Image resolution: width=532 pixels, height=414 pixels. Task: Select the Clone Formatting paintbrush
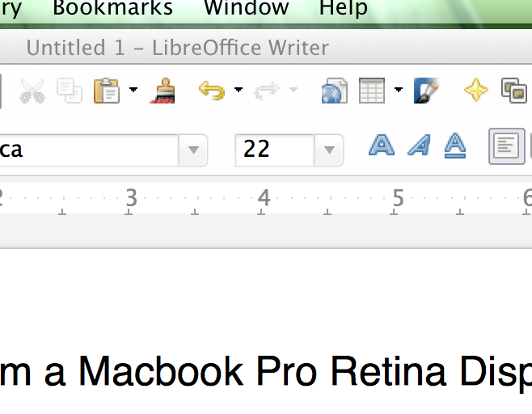(x=163, y=91)
